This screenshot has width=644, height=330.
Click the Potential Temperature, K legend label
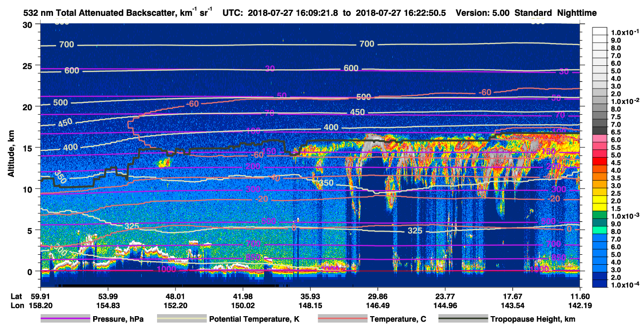254,320
